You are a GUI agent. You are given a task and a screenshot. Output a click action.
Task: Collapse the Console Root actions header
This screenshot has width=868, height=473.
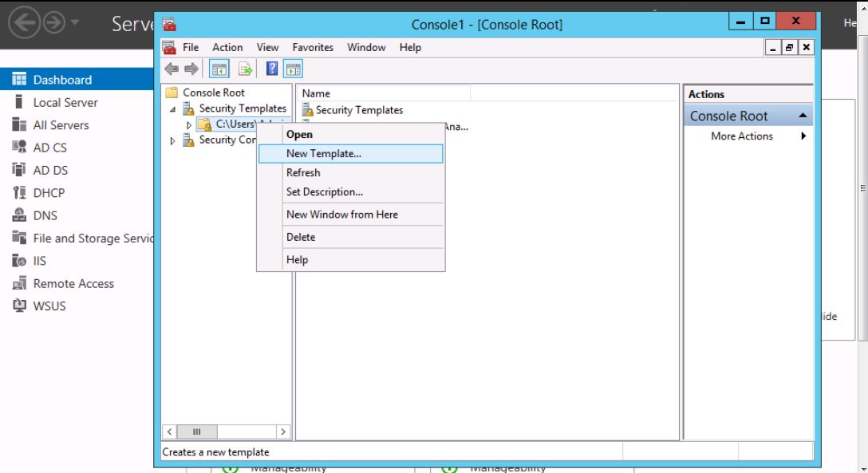[x=803, y=116]
